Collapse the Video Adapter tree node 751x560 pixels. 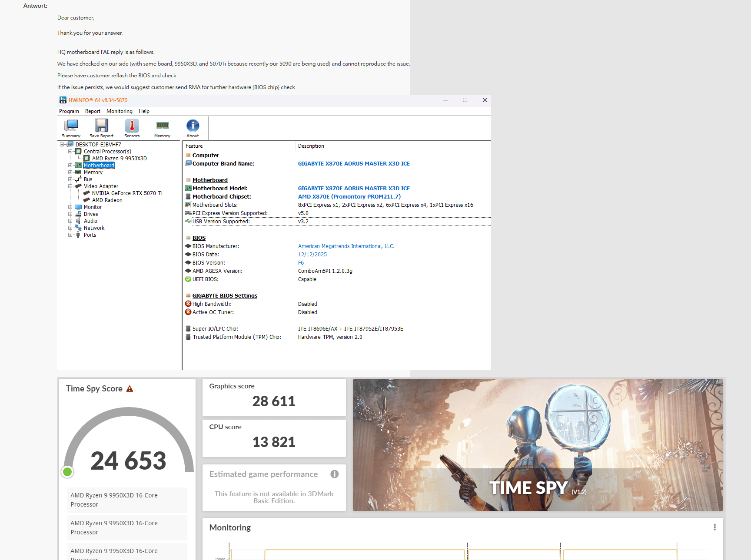tap(70, 186)
